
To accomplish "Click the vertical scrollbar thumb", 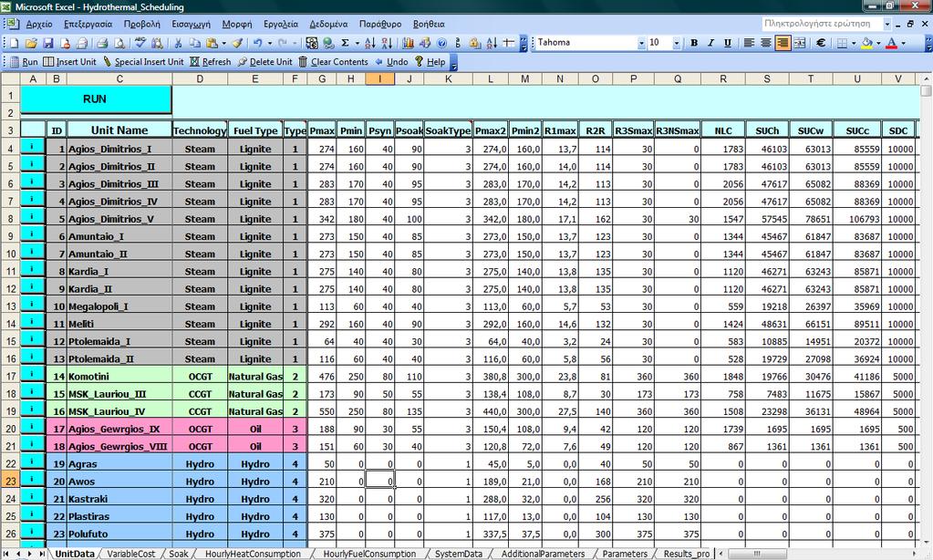I will [926, 91].
